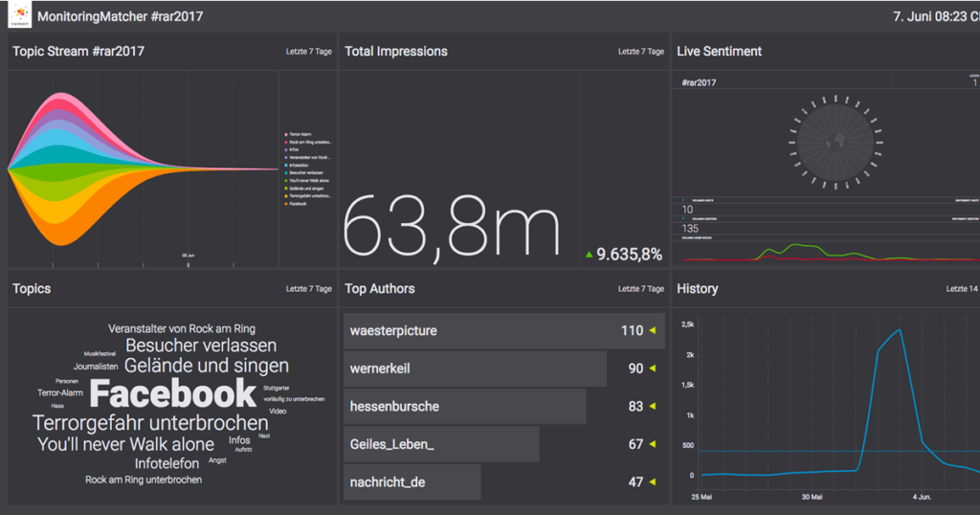The width and height of the screenshot is (980, 515).
Task: Open Total Impressions 'Letzte 7 Tage' range selector
Action: (x=641, y=52)
